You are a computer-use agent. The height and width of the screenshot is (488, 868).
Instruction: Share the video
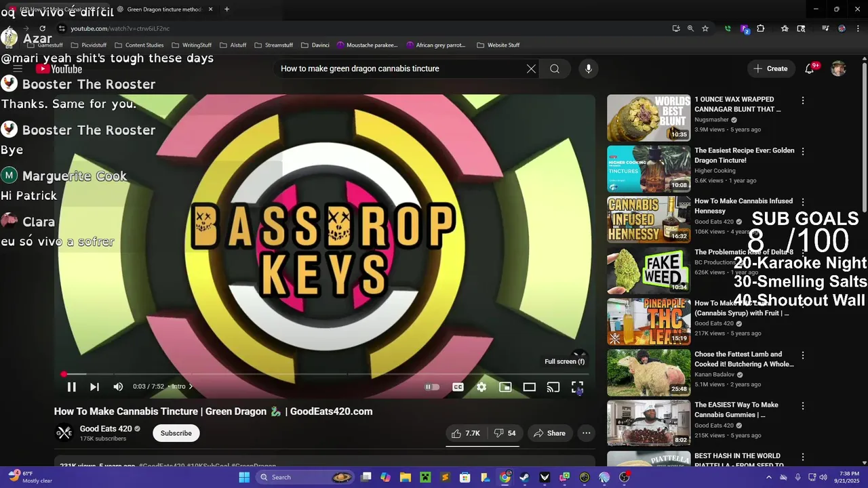[549, 433]
